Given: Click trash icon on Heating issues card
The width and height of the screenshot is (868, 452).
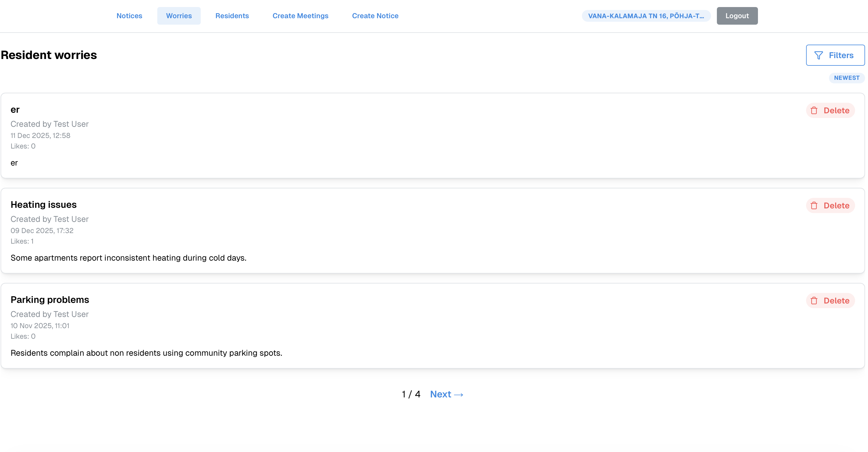Looking at the screenshot, I should [814, 206].
